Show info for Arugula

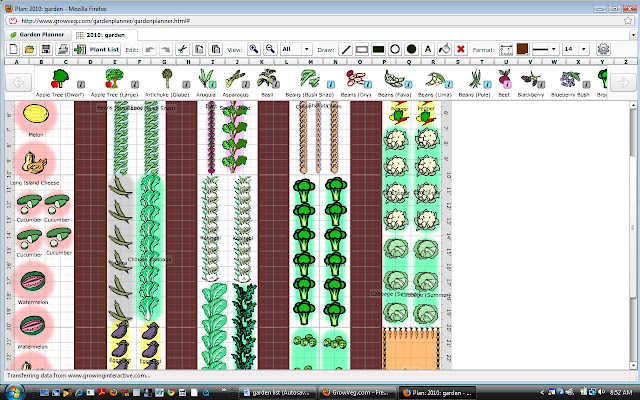click(x=212, y=84)
